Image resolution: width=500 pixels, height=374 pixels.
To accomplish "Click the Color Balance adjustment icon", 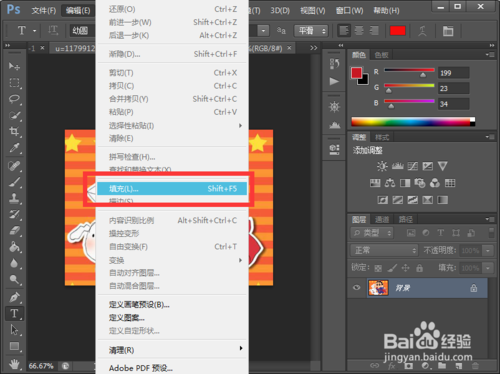I will pos(390,183).
